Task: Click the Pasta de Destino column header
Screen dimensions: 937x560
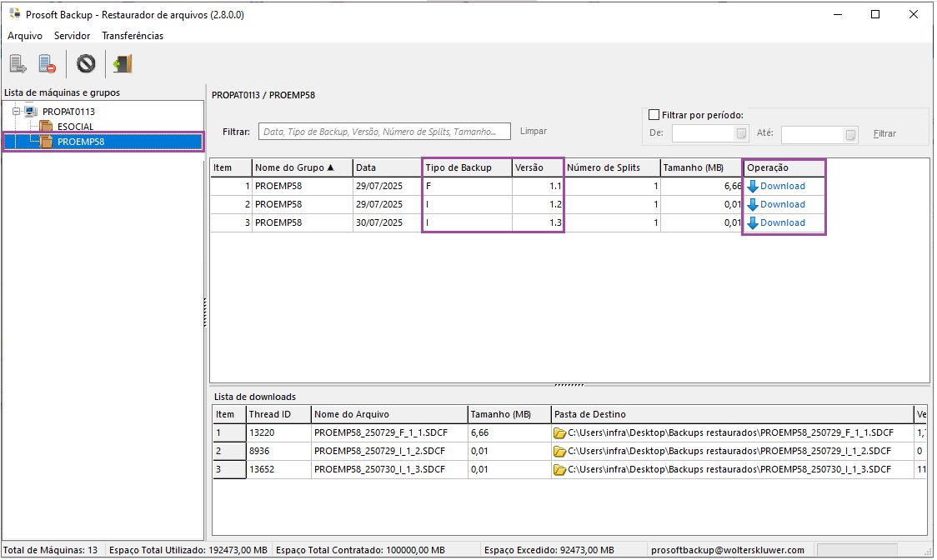Action: (733, 414)
